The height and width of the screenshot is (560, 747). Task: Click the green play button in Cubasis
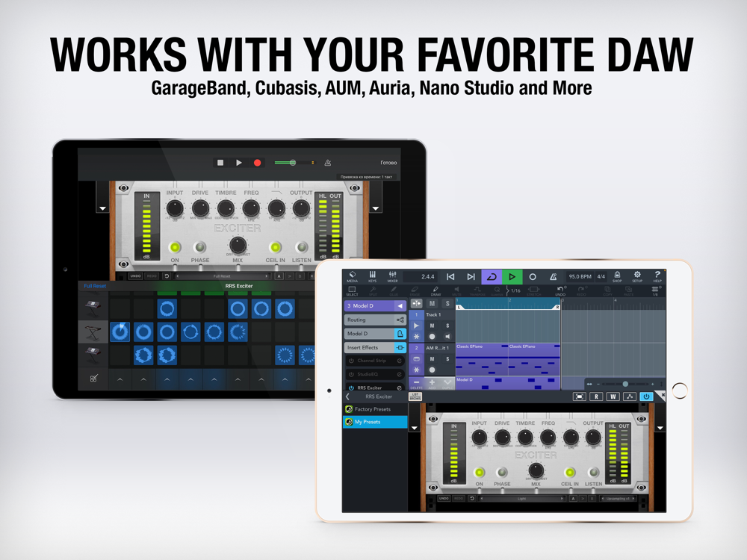pos(512,277)
